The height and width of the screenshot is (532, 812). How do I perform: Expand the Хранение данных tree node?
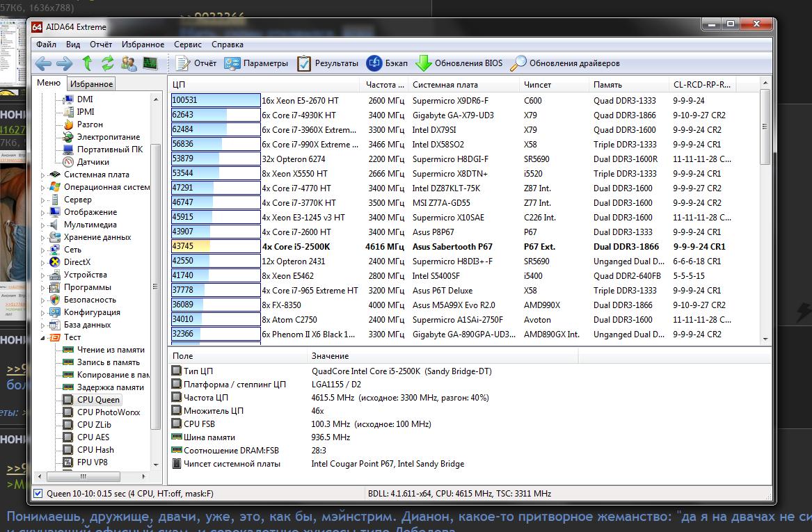43,238
